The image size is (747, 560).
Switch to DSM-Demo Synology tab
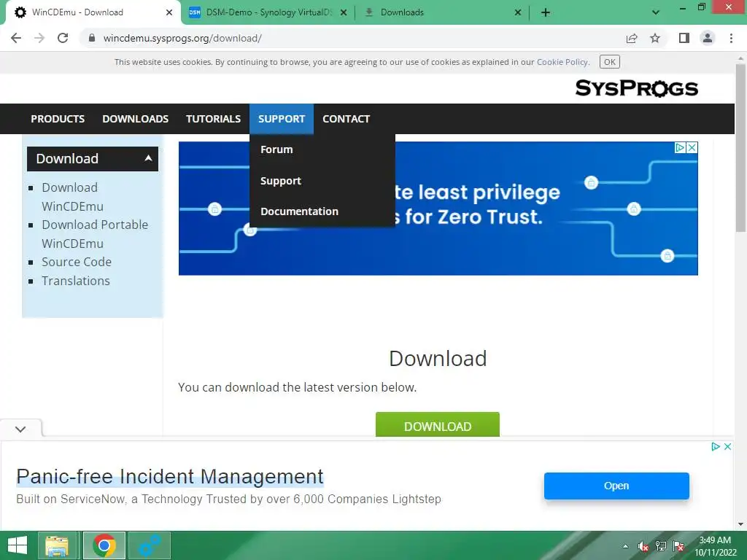coord(268,12)
